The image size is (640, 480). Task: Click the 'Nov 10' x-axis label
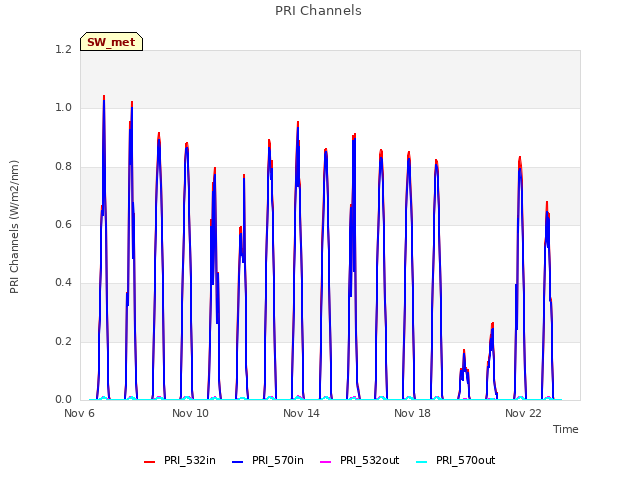190,413
